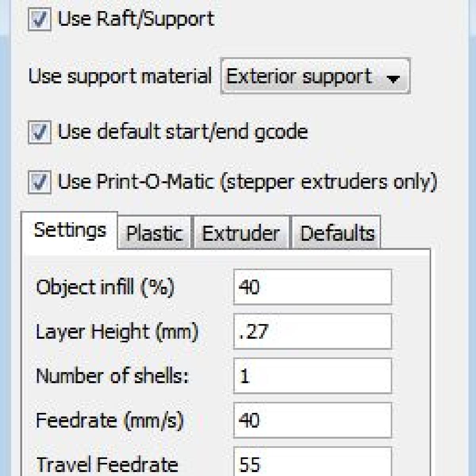This screenshot has width=476, height=476.
Task: Click the Number of shells field
Action: click(x=312, y=376)
